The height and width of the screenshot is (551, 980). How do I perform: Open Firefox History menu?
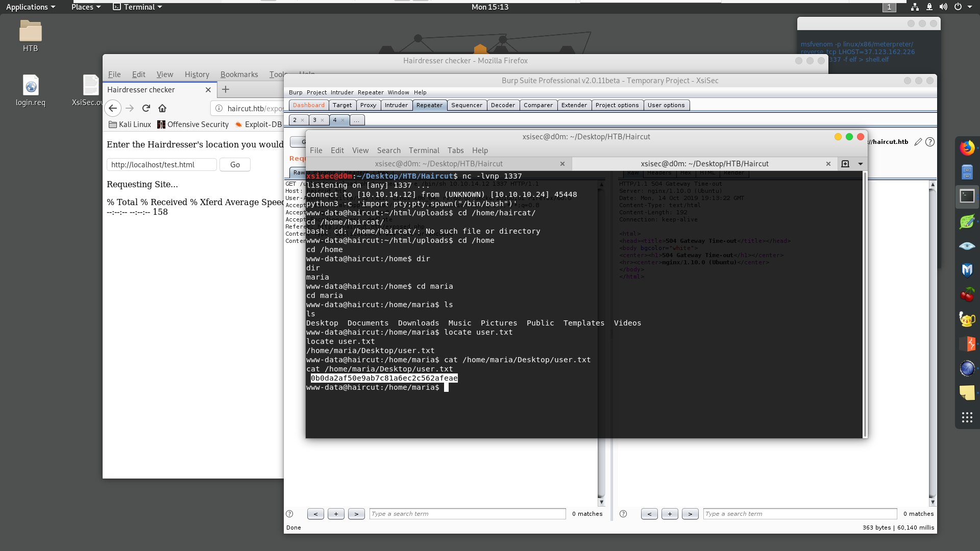pyautogui.click(x=197, y=74)
